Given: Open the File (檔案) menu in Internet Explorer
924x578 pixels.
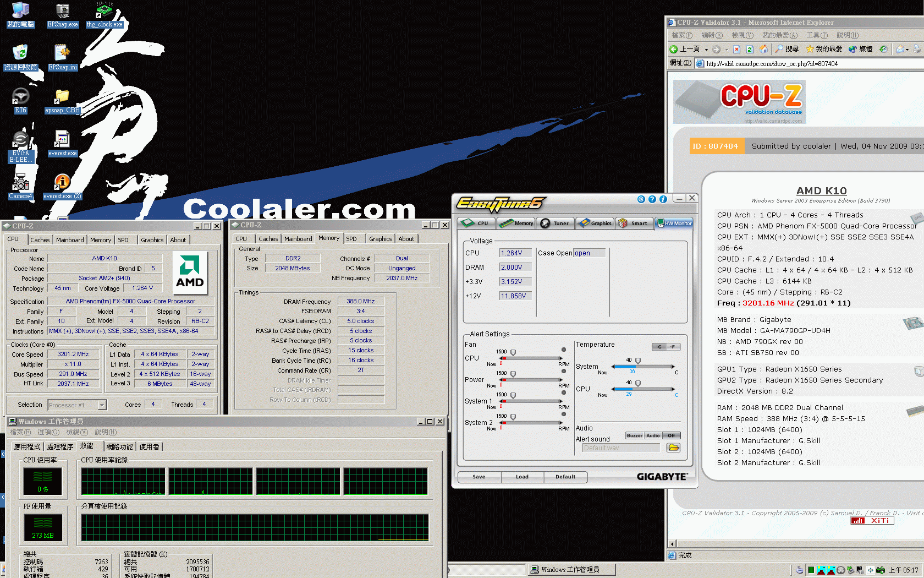Looking at the screenshot, I should click(x=682, y=35).
